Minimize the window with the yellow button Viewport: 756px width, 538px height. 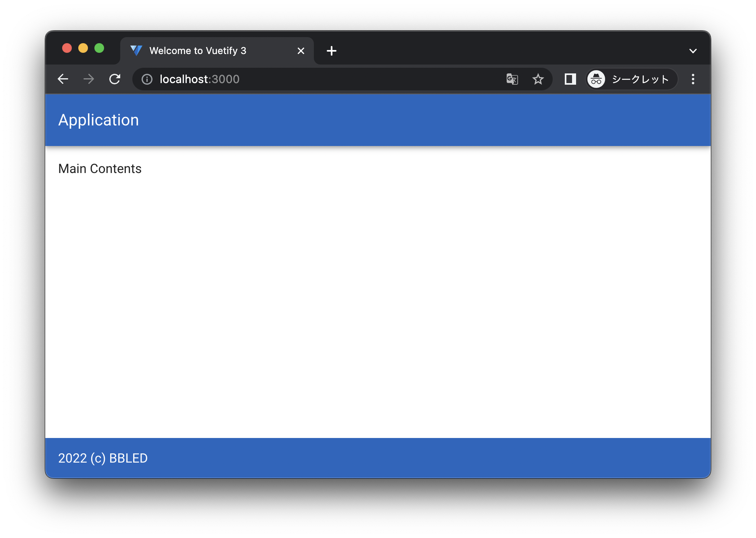coord(83,48)
